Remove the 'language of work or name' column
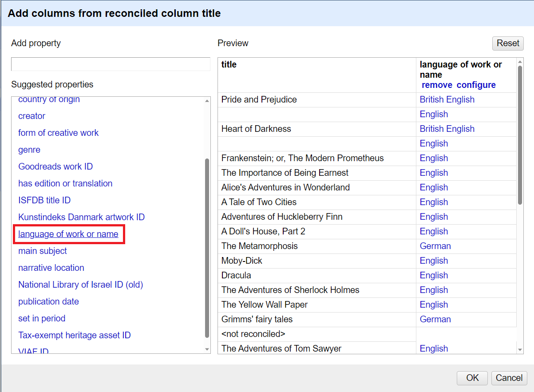The height and width of the screenshot is (392, 534). 437,85
